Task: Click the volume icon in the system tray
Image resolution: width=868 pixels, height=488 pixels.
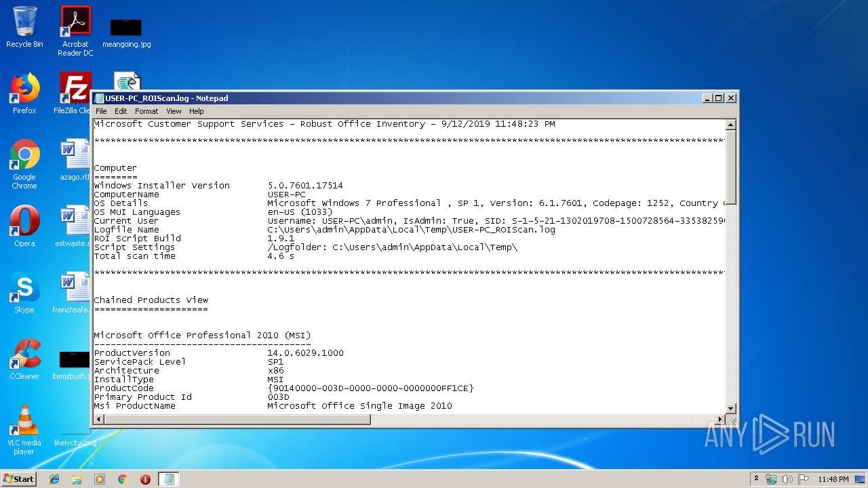Action: (787, 479)
